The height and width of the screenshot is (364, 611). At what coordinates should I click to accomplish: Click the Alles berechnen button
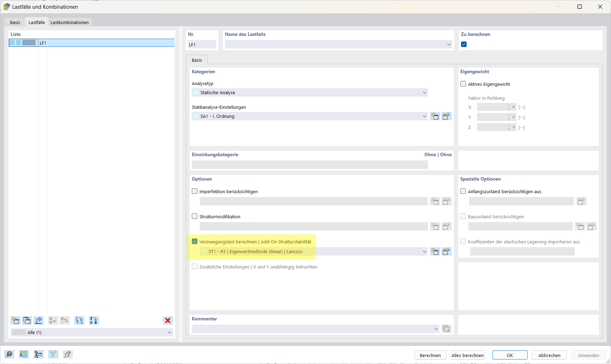467,355
